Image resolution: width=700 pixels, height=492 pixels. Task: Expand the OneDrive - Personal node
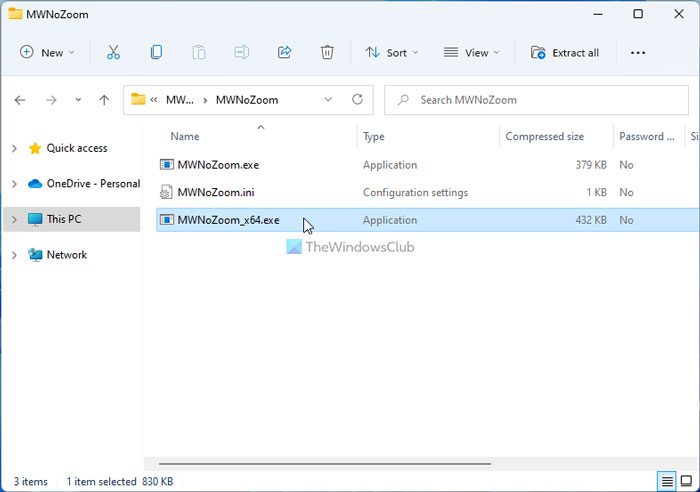coord(14,183)
